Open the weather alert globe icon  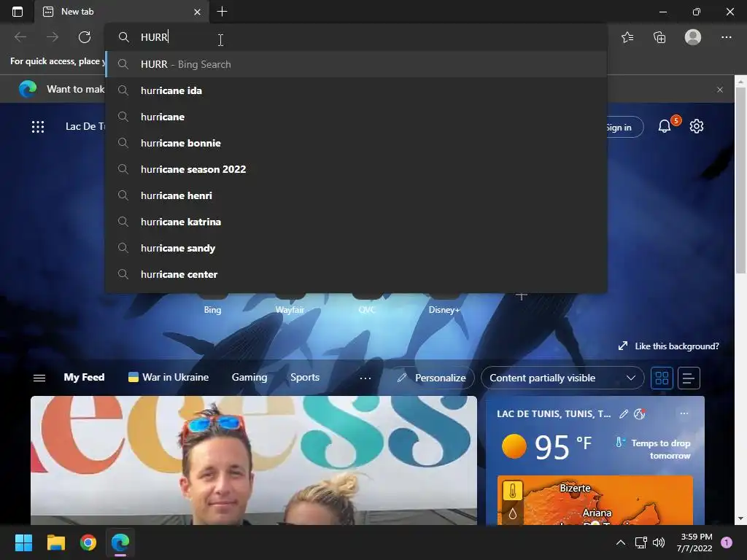[639, 414]
